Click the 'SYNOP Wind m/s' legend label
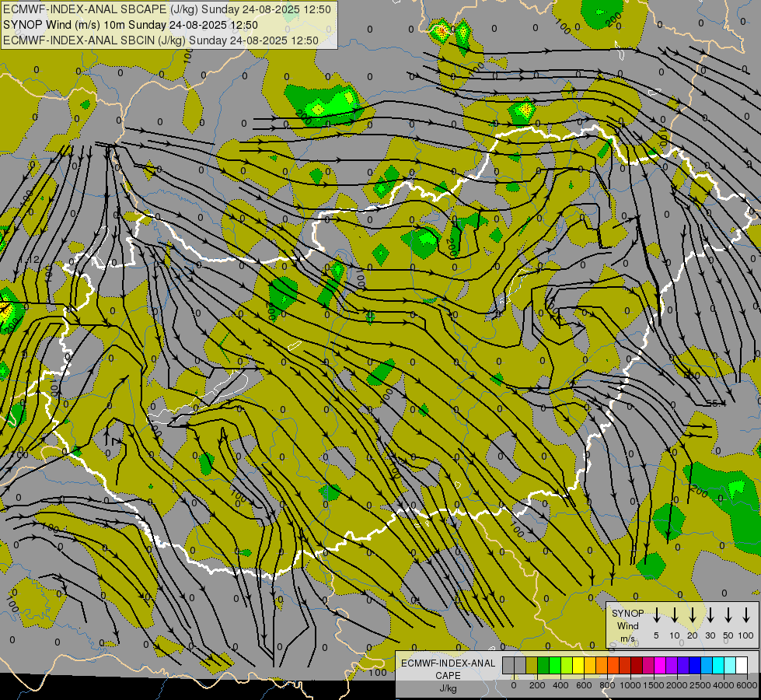 point(627,625)
